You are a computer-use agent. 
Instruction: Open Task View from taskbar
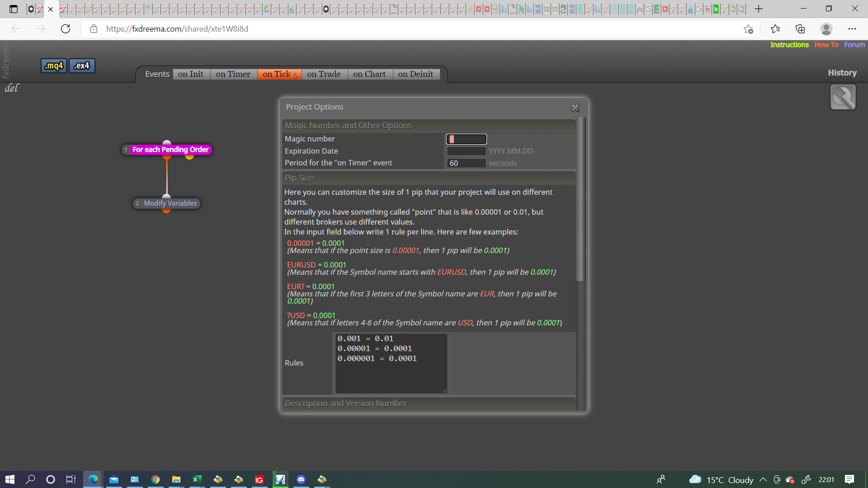[x=71, y=479]
